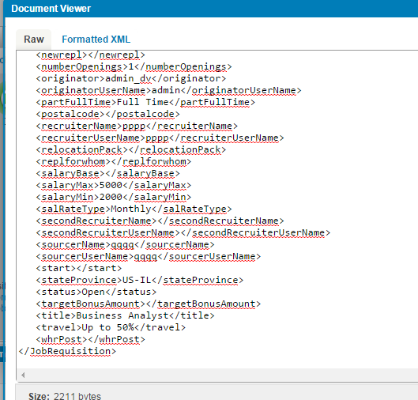Screen dimensions: 418x400
Task: Select the salRateType Monthly line
Action: [x=134, y=209]
